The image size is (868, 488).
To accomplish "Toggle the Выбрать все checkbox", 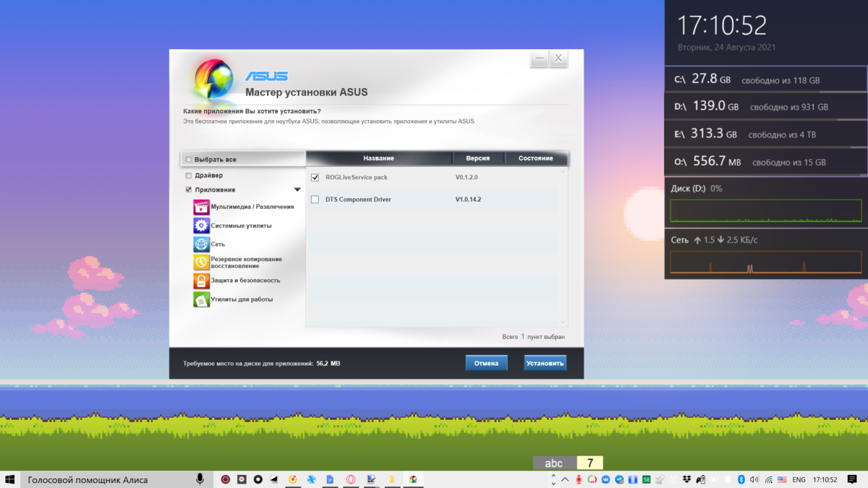I will (x=189, y=159).
